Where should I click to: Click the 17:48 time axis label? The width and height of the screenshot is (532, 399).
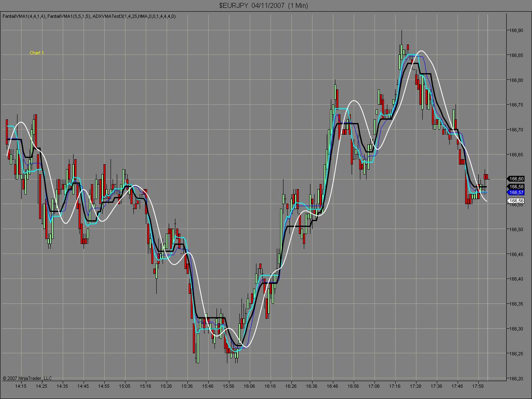(x=457, y=386)
